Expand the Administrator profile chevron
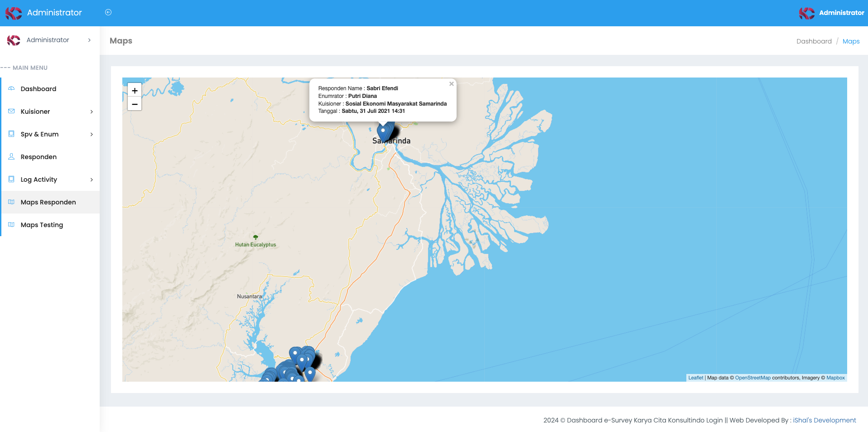This screenshot has width=868, height=432. pyautogui.click(x=89, y=40)
